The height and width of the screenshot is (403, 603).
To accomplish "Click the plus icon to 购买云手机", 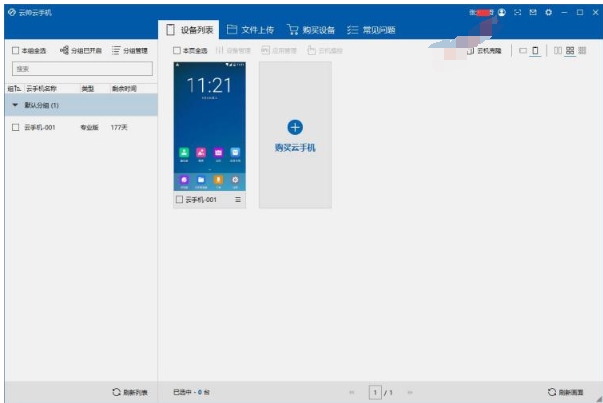I will point(295,127).
